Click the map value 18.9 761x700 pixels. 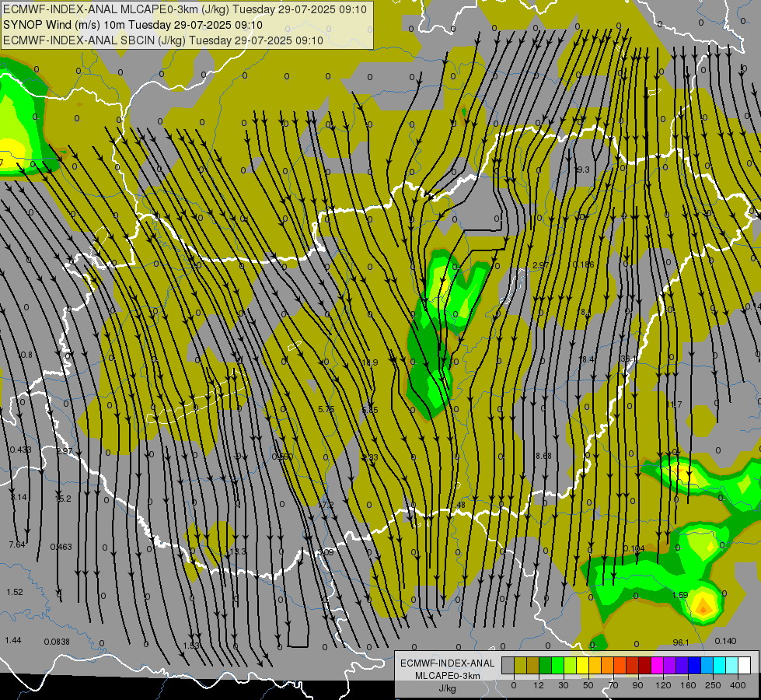click(370, 362)
